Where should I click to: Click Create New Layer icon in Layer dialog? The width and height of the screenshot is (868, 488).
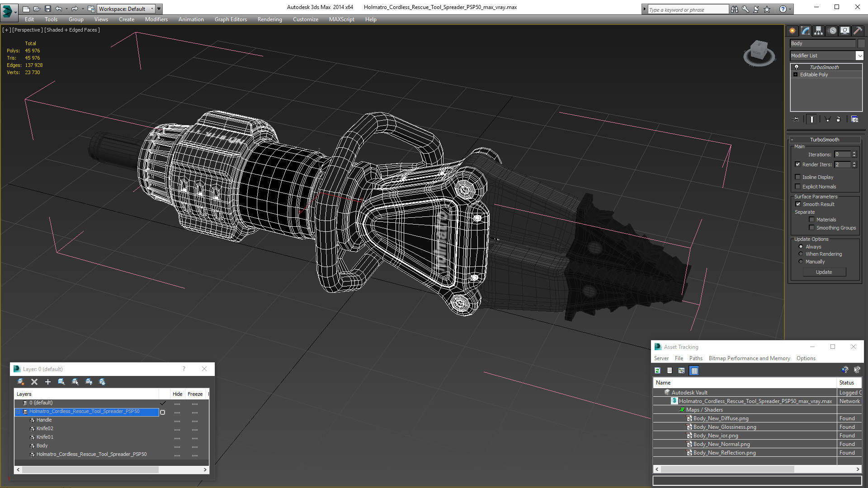coord(20,382)
